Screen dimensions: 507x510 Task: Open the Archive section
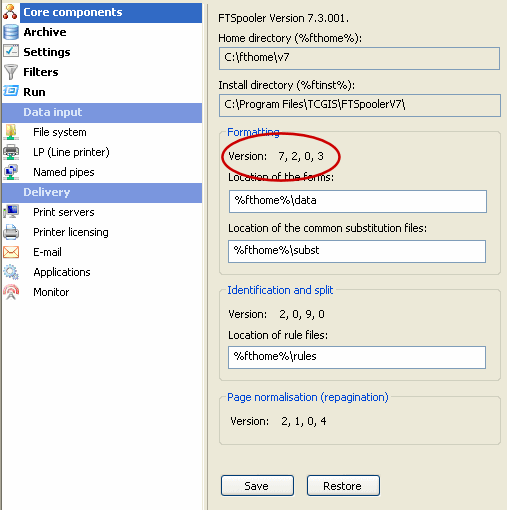pyautogui.click(x=45, y=32)
